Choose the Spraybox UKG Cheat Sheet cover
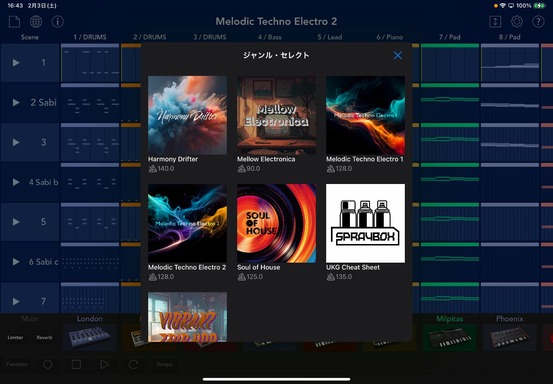This screenshot has width=553, height=384. (365, 223)
